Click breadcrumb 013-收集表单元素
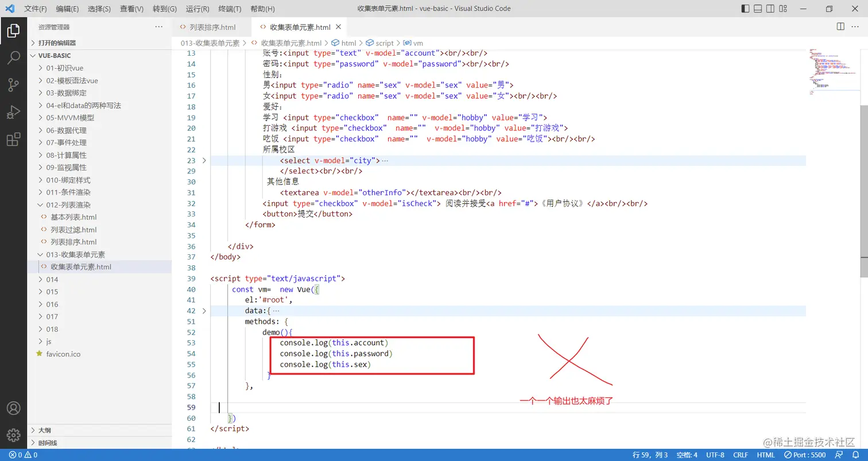 tap(210, 43)
